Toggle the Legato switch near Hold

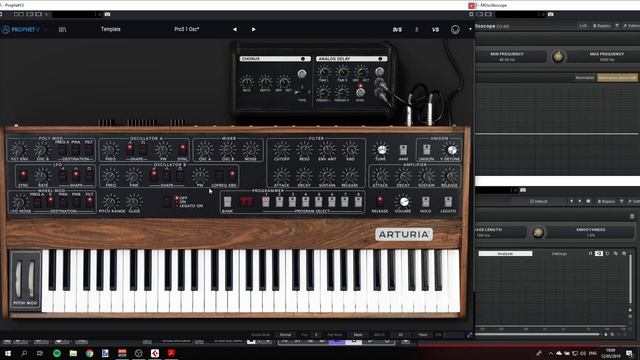tap(448, 201)
